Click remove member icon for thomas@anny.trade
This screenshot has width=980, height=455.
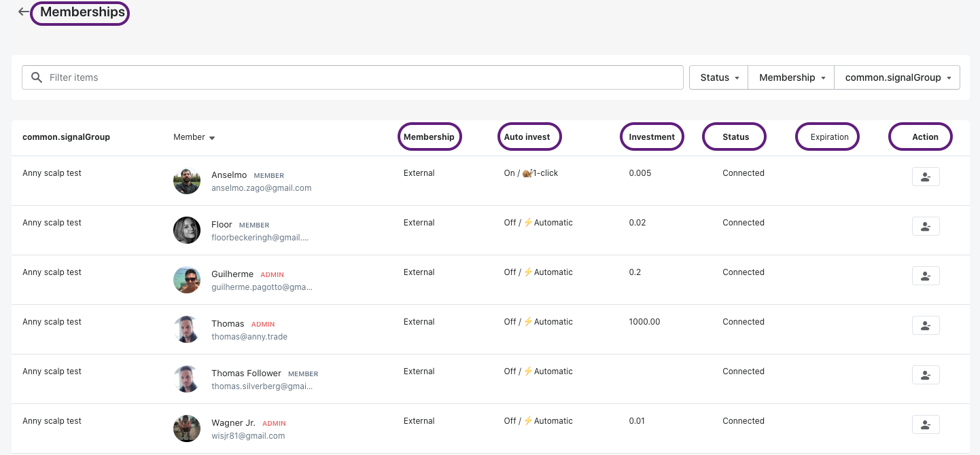click(925, 325)
